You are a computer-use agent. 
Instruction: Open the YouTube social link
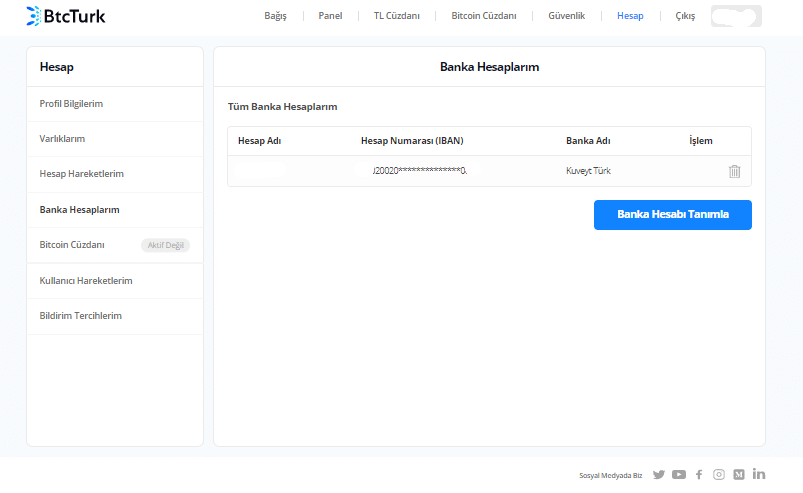[x=679, y=474]
